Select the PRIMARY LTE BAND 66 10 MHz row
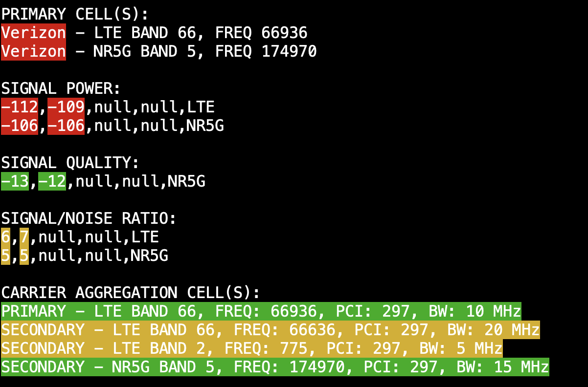Image resolution: width=588 pixels, height=387 pixels. click(x=261, y=311)
